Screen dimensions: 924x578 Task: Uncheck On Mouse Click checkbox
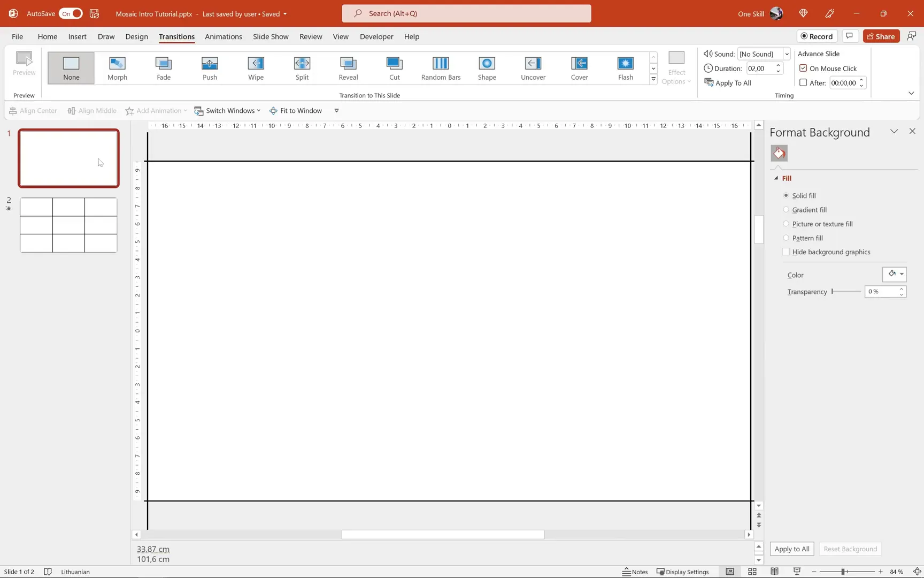803,68
